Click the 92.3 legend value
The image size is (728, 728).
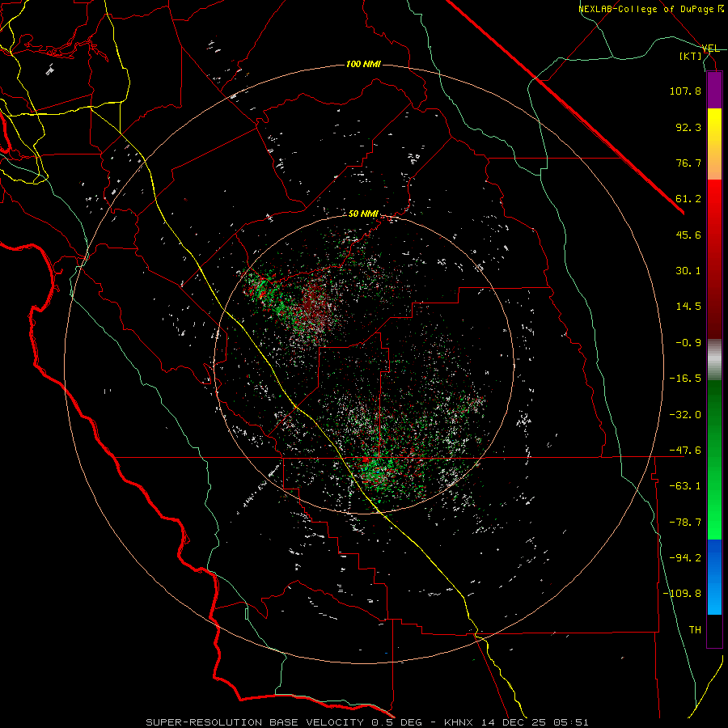click(688, 127)
